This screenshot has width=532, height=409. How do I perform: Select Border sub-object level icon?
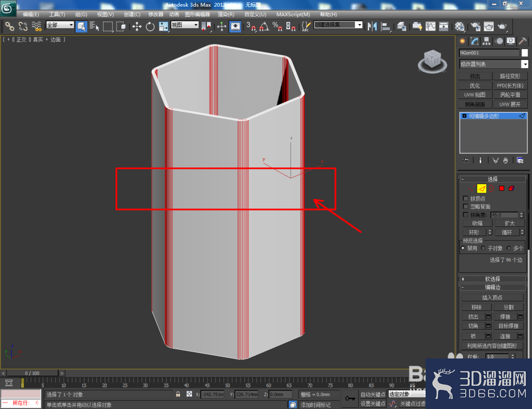pos(492,189)
